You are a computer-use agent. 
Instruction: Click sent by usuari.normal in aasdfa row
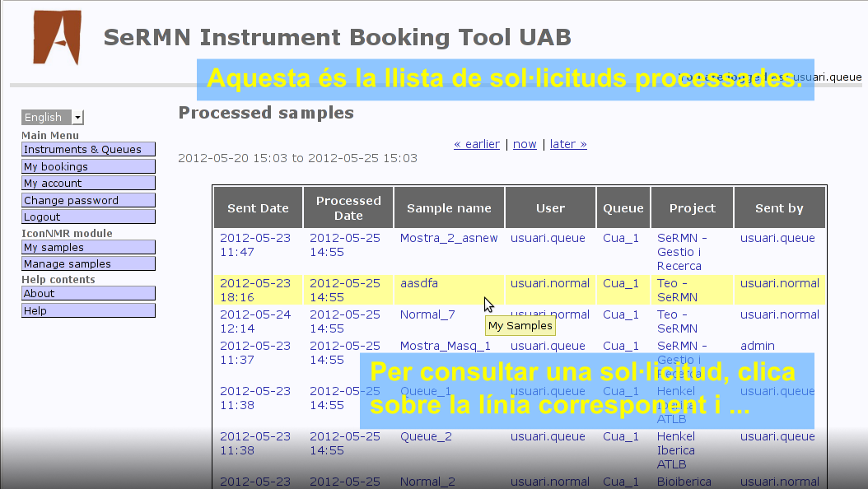779,284
